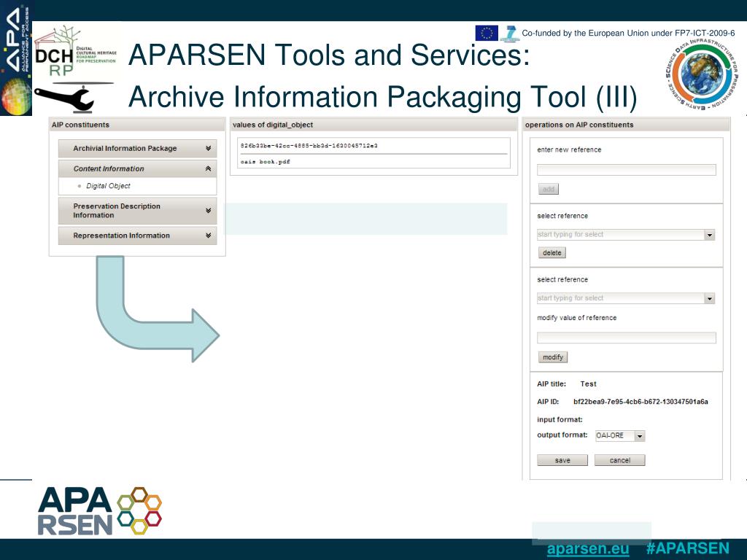Click the APA Alliance for Permanent Access logo
The height and width of the screenshot is (560, 747).
pyautogui.click(x=16, y=58)
